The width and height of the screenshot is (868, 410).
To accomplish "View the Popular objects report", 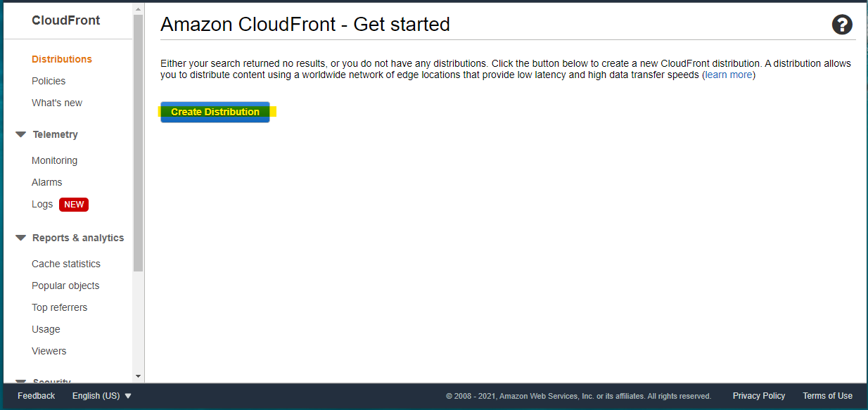I will coord(65,286).
